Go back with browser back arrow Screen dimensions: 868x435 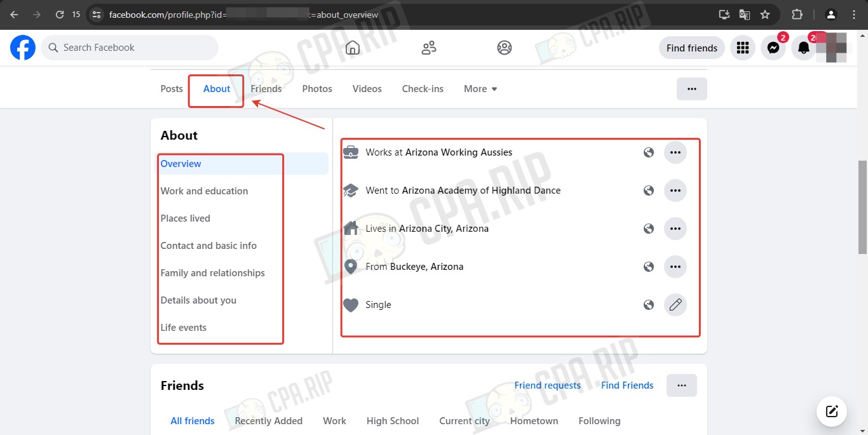click(14, 14)
